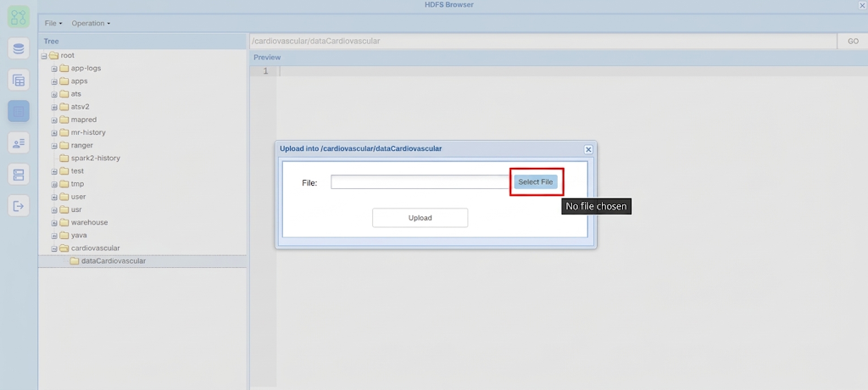
Task: Click the green workflow icon in sidebar
Action: [x=19, y=17]
